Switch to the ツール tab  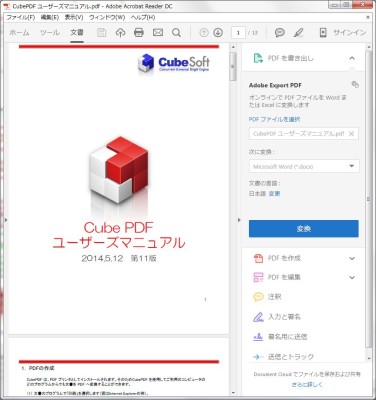[x=50, y=33]
